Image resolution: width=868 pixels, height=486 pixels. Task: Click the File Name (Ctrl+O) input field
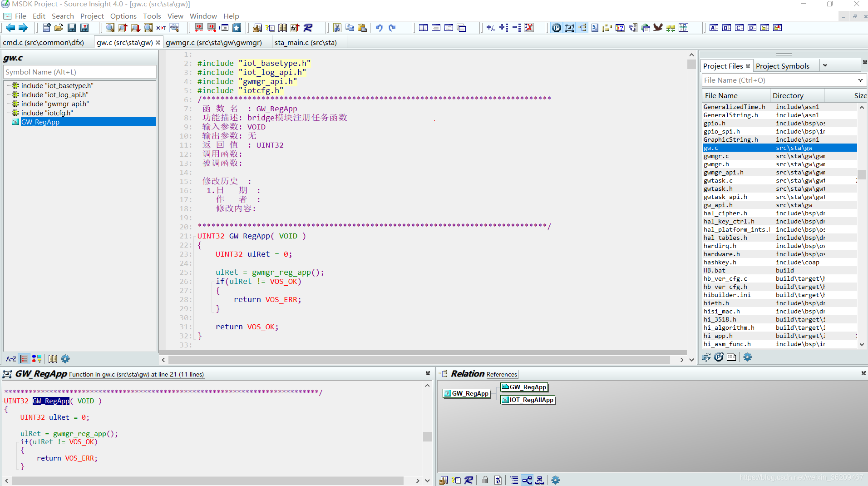779,80
